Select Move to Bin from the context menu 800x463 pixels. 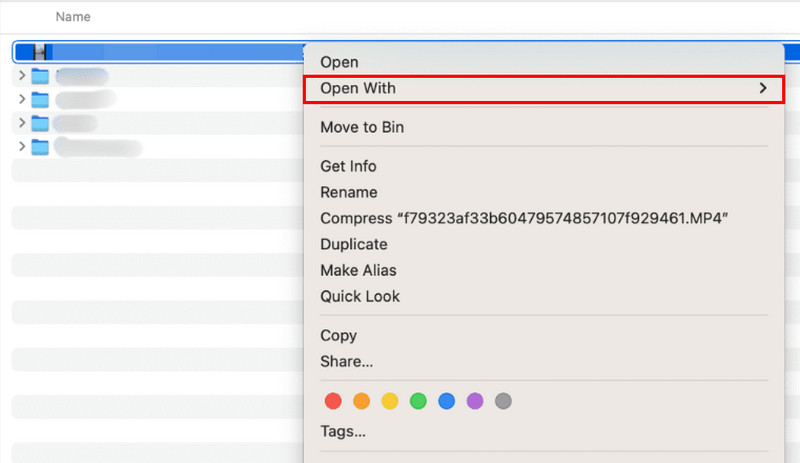pyautogui.click(x=362, y=127)
